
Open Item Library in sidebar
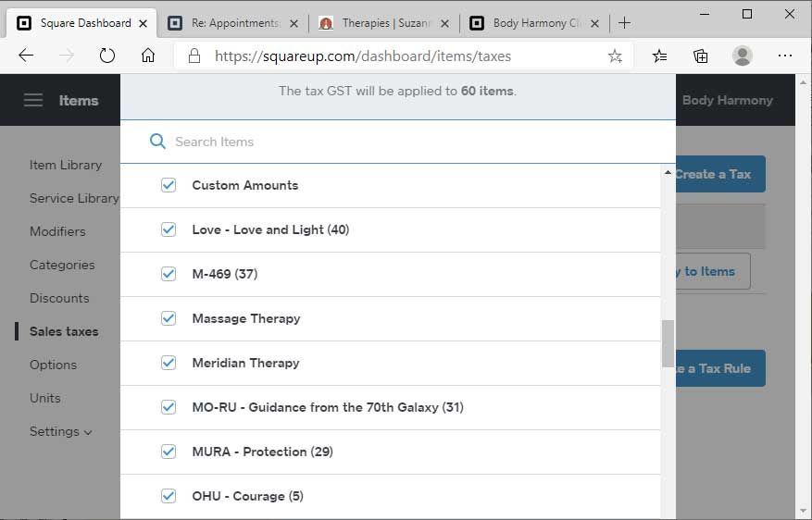(x=66, y=165)
